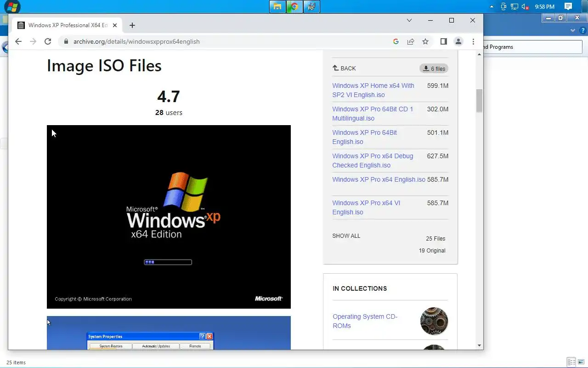Open Windows XP Pro x64 Debug Checked English.iso
The height and width of the screenshot is (368, 588).
(x=373, y=161)
